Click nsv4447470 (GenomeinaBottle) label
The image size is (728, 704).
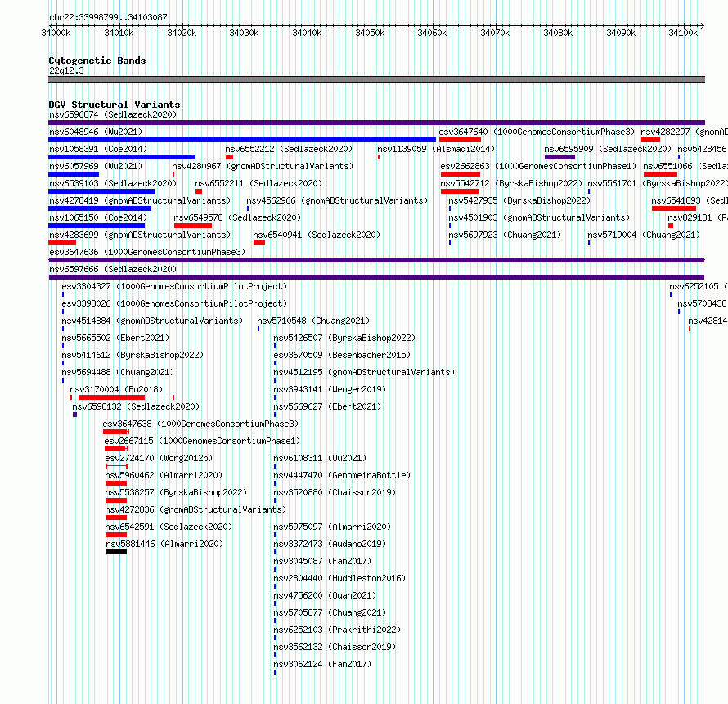[x=342, y=475]
